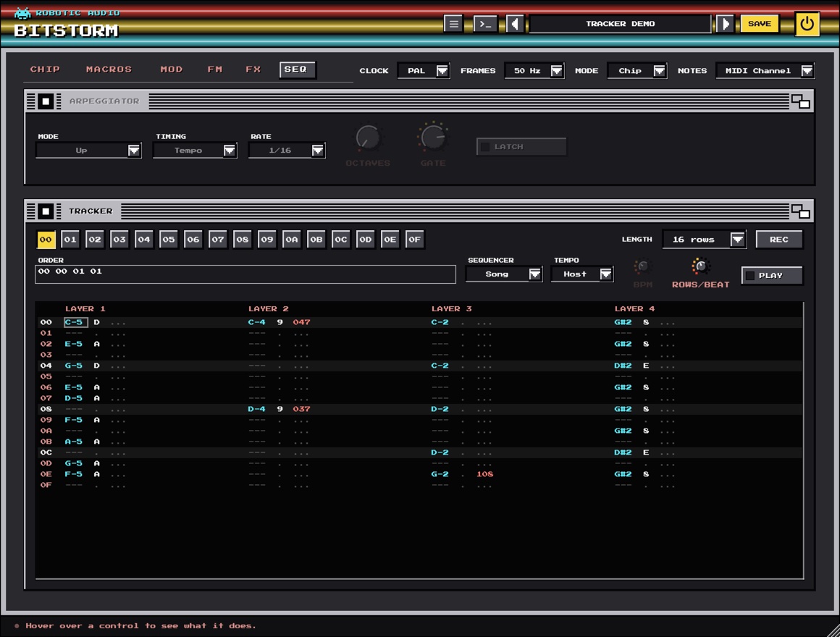
Task: Open the Clock PAL dropdown
Action: coord(423,71)
